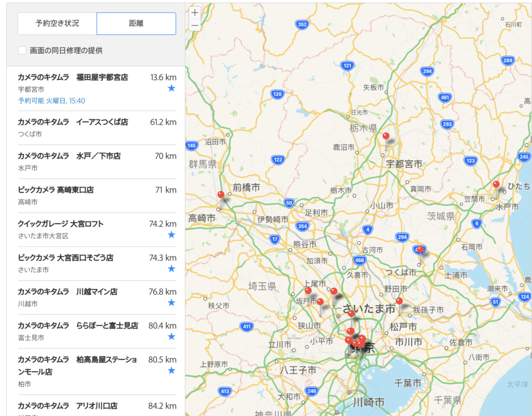Open クイックガレージ 大宮ロフト store entry
Screen dimensions: 532x416
(x=97, y=230)
